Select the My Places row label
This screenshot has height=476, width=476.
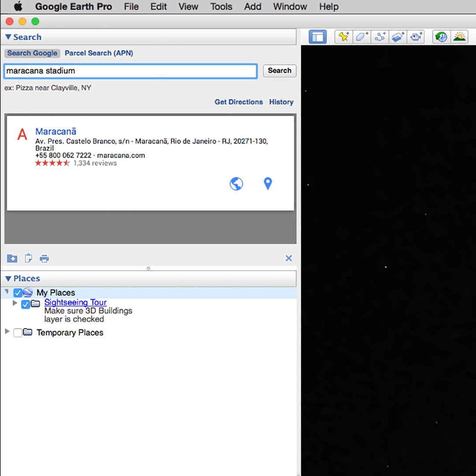tap(56, 293)
